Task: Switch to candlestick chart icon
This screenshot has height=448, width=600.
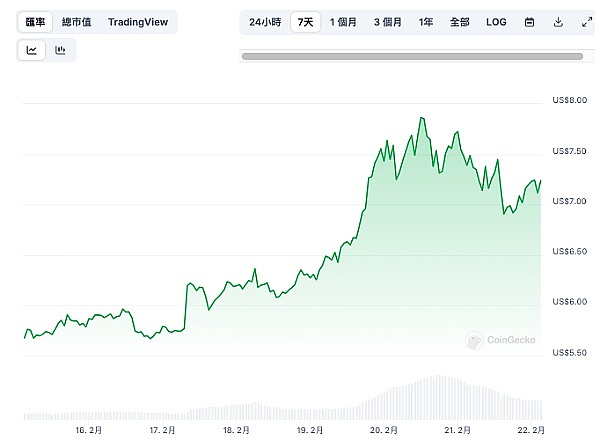Action: [x=60, y=50]
